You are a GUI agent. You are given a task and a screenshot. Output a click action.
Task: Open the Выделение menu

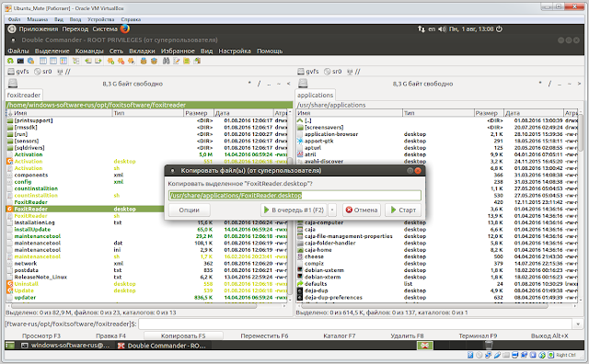tap(52, 51)
